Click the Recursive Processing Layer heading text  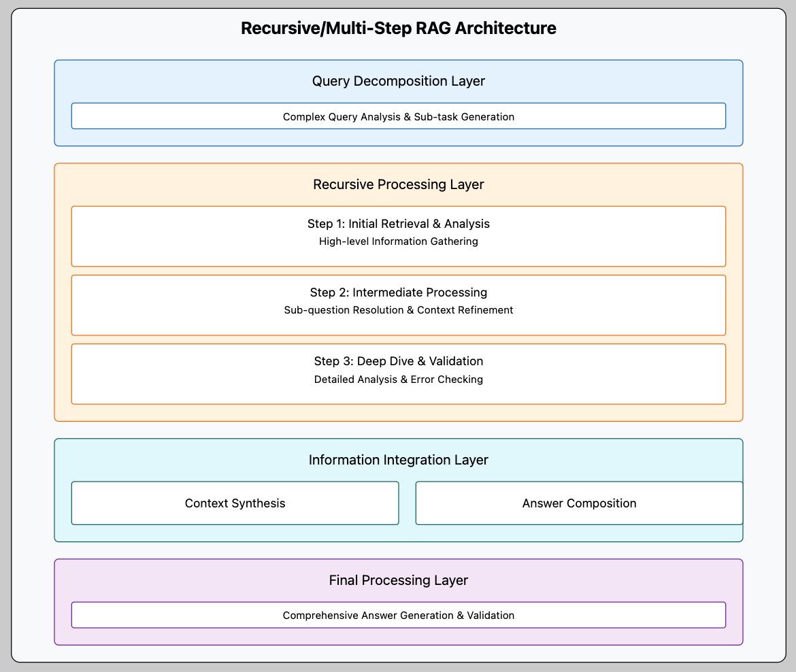click(x=399, y=184)
